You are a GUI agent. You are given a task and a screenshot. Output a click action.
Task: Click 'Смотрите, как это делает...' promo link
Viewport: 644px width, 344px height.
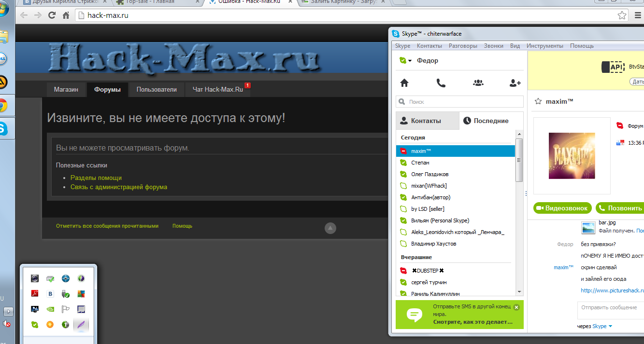click(472, 321)
